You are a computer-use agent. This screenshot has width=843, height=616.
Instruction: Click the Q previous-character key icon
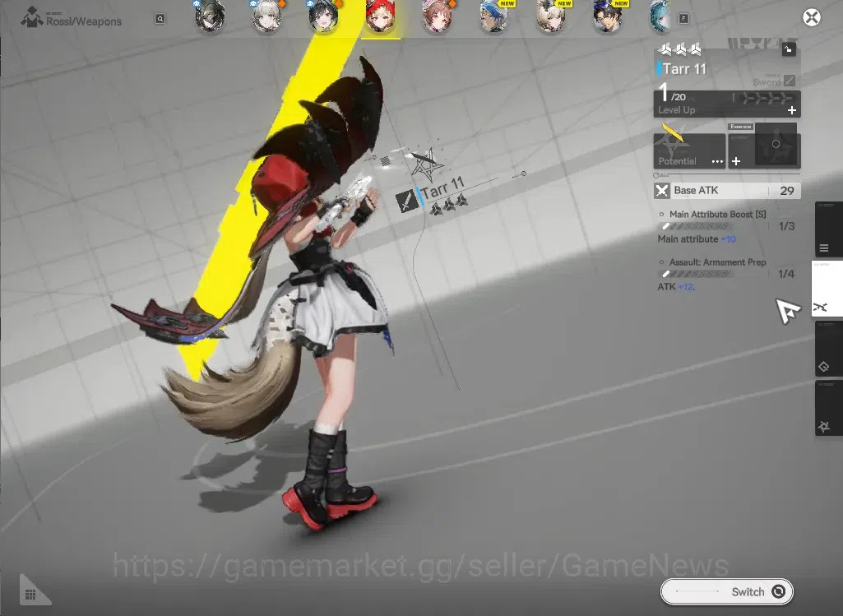point(160,19)
